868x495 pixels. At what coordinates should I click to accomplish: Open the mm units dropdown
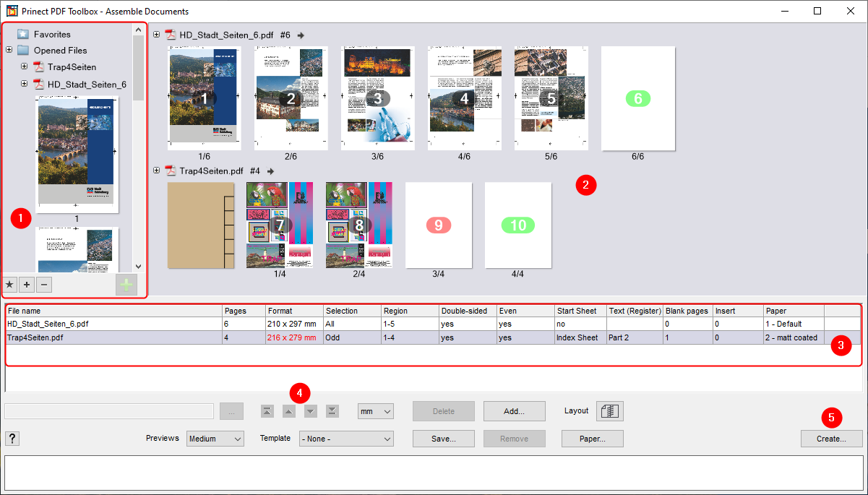coord(376,411)
